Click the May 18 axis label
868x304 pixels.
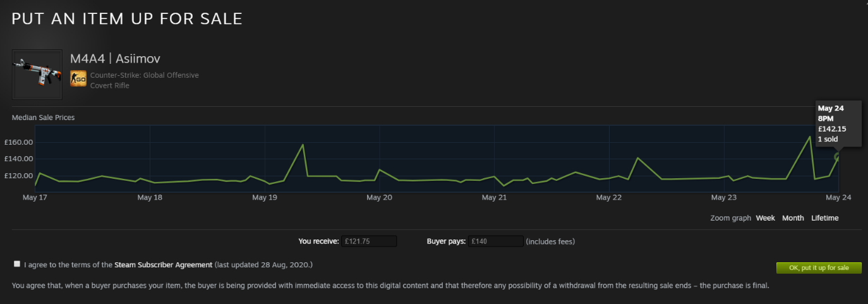(x=150, y=198)
